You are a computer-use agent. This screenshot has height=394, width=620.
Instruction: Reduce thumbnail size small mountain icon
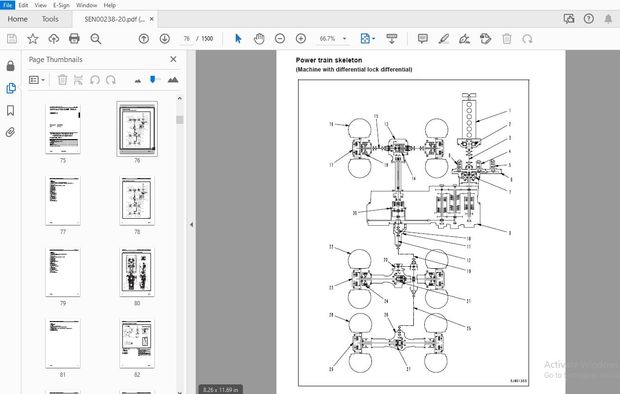point(138,81)
